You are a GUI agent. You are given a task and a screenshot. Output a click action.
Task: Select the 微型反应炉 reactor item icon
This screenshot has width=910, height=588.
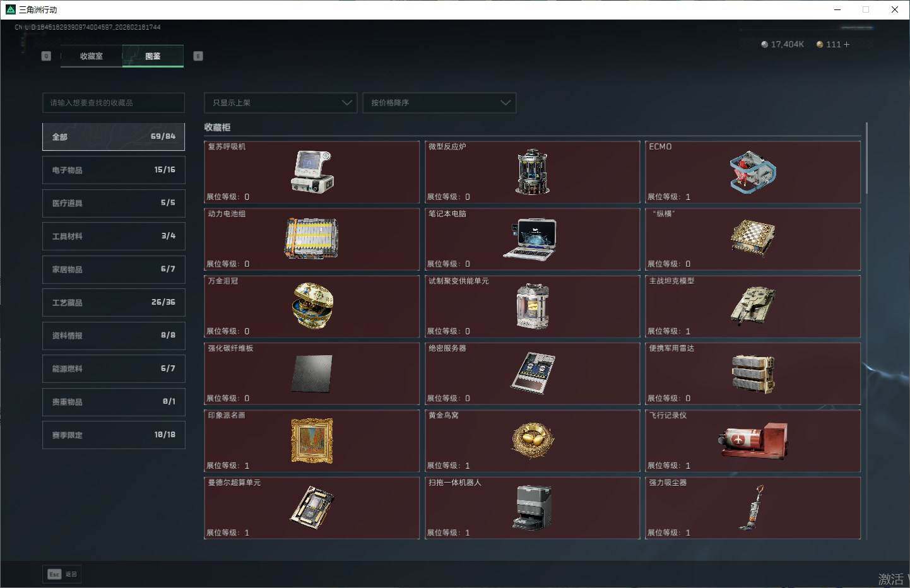click(x=532, y=172)
